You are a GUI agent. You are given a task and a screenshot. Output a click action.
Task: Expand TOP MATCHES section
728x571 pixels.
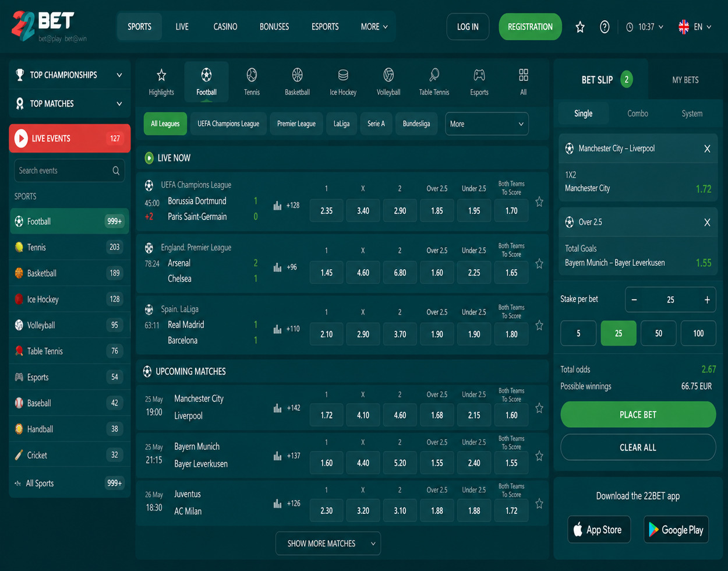pos(70,104)
